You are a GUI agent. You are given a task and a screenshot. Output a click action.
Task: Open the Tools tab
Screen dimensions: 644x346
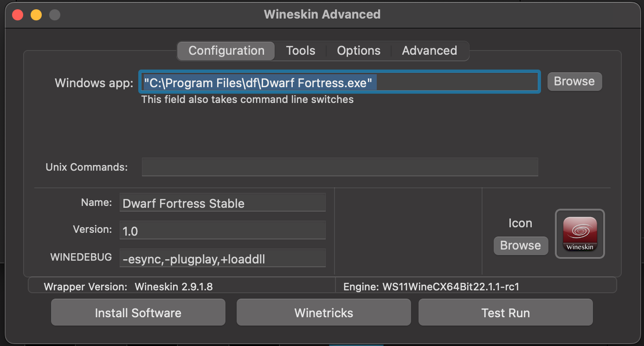click(x=301, y=51)
